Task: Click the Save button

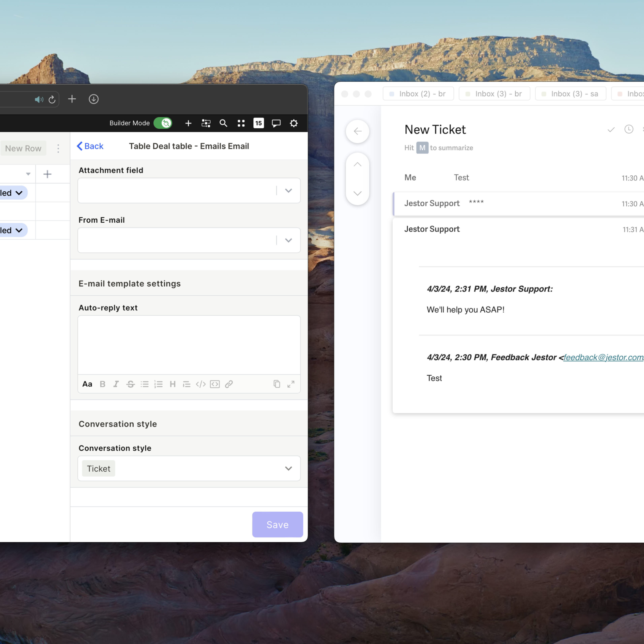Action: click(277, 524)
